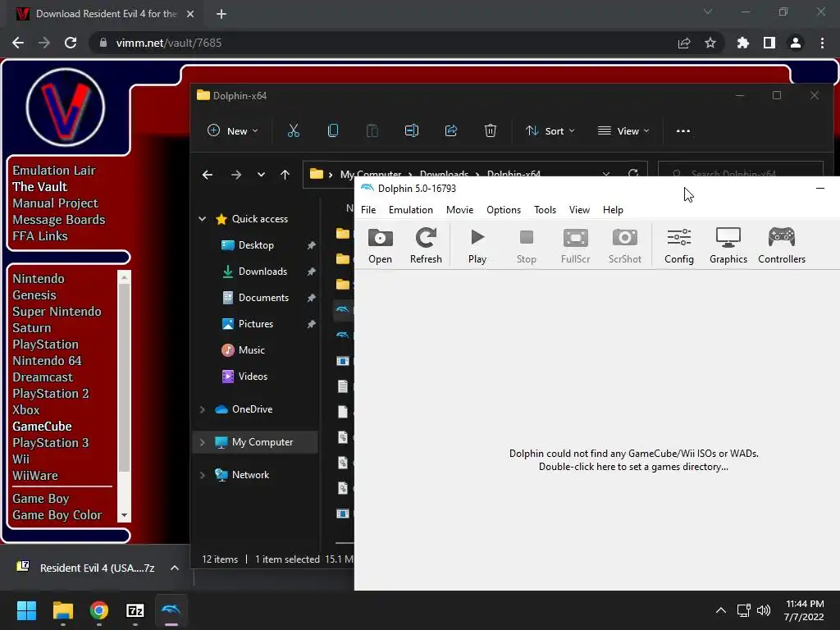Viewport: 840px width, 630px height.
Task: Select Pictures in Quick access
Action: coord(256,323)
